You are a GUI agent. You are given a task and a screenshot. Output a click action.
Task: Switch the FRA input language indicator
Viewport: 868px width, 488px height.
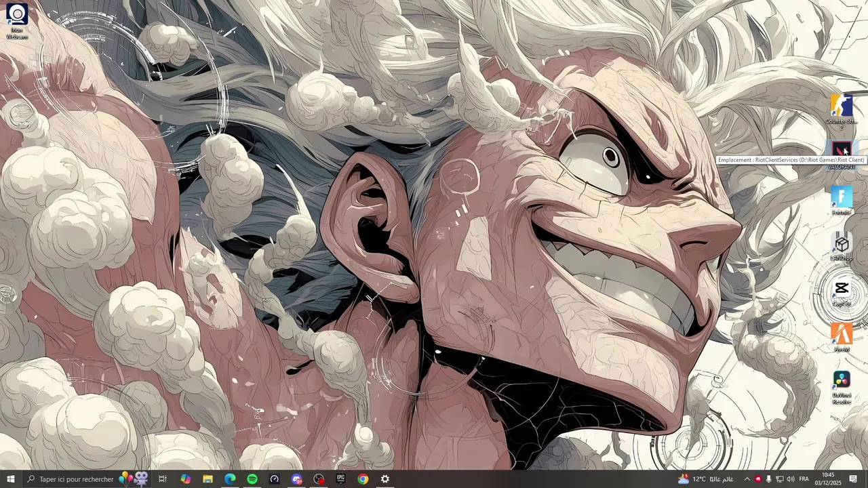click(804, 479)
